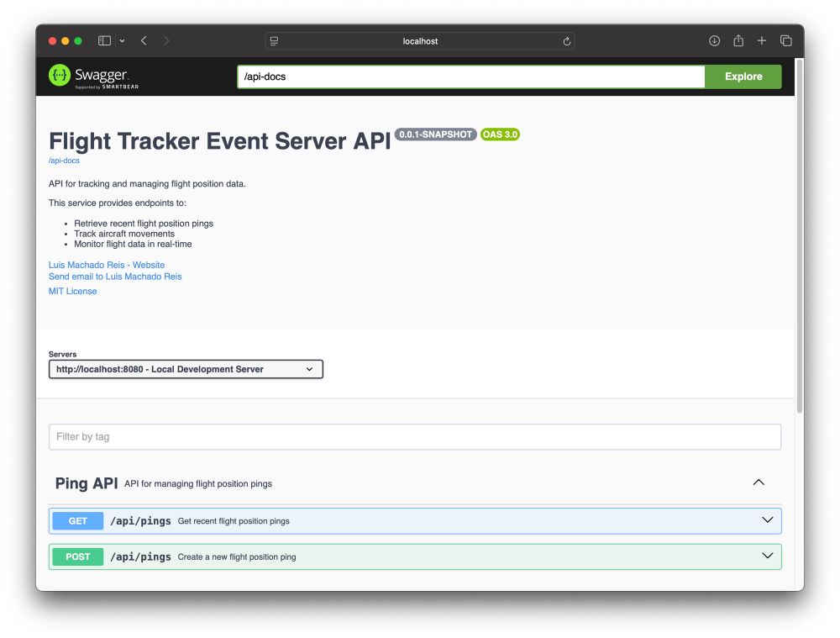Click 'Create a new flight position ping' summary
The height and width of the screenshot is (638, 840).
tap(237, 557)
